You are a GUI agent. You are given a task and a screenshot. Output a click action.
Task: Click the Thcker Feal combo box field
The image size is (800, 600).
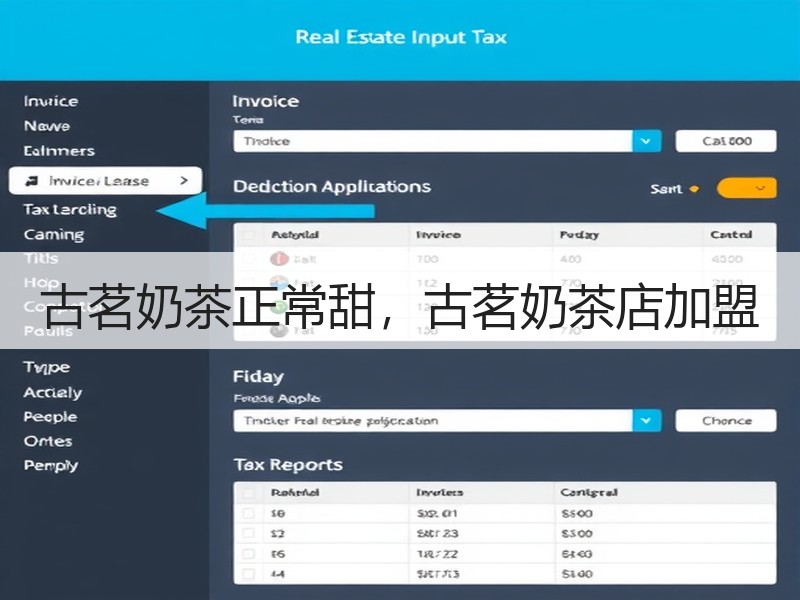433,420
